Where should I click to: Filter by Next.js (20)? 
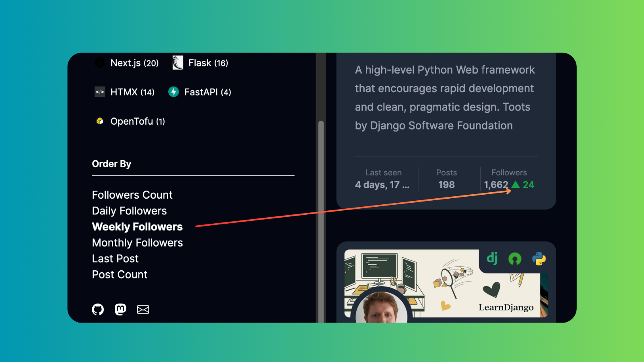click(134, 63)
